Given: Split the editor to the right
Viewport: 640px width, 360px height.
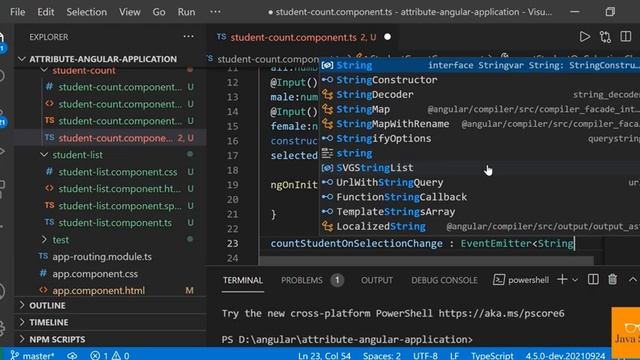Looking at the screenshot, I should 626,37.
